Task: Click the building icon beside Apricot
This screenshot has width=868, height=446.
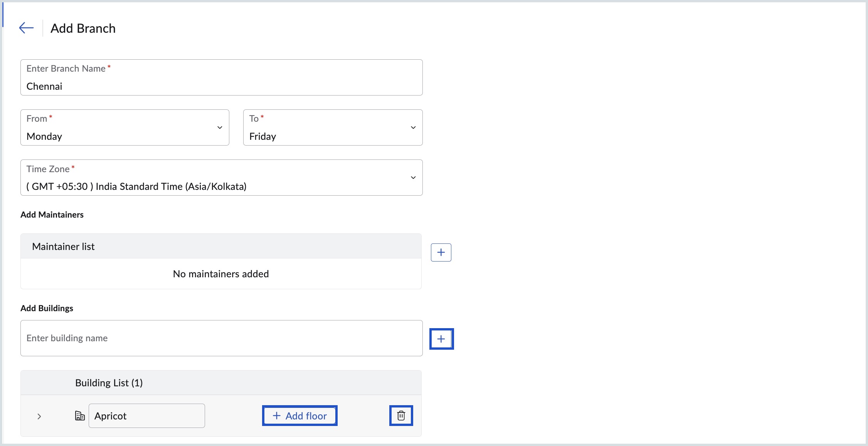Action: click(80, 416)
